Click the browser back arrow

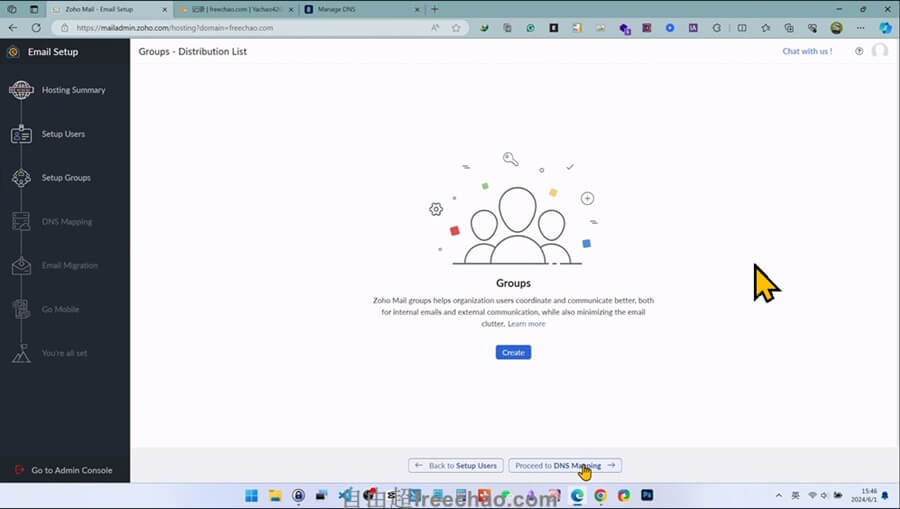pos(13,28)
